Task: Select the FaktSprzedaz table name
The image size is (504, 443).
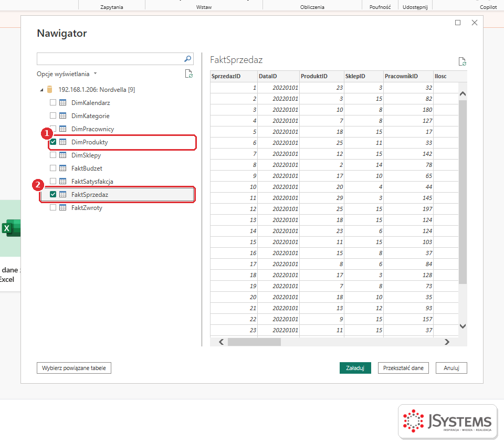Action: point(90,194)
